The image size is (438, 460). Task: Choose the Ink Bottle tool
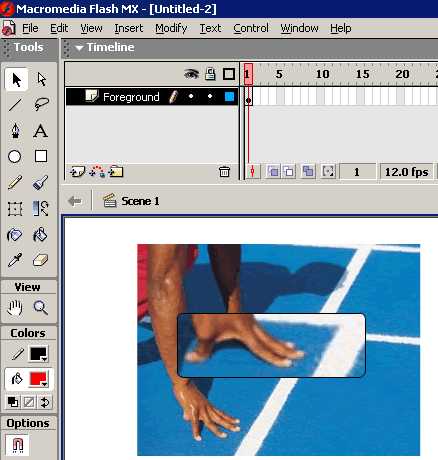click(x=15, y=235)
